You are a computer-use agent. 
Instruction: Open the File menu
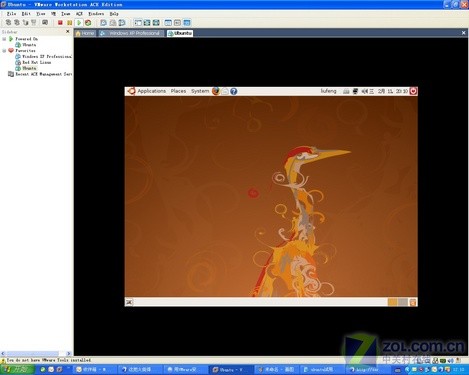point(11,14)
